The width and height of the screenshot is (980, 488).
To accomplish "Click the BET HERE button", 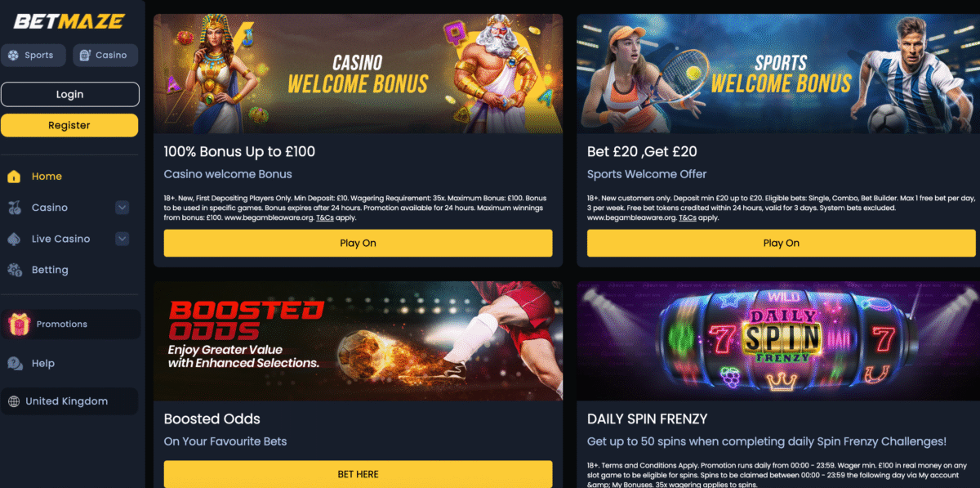I will 358,474.
